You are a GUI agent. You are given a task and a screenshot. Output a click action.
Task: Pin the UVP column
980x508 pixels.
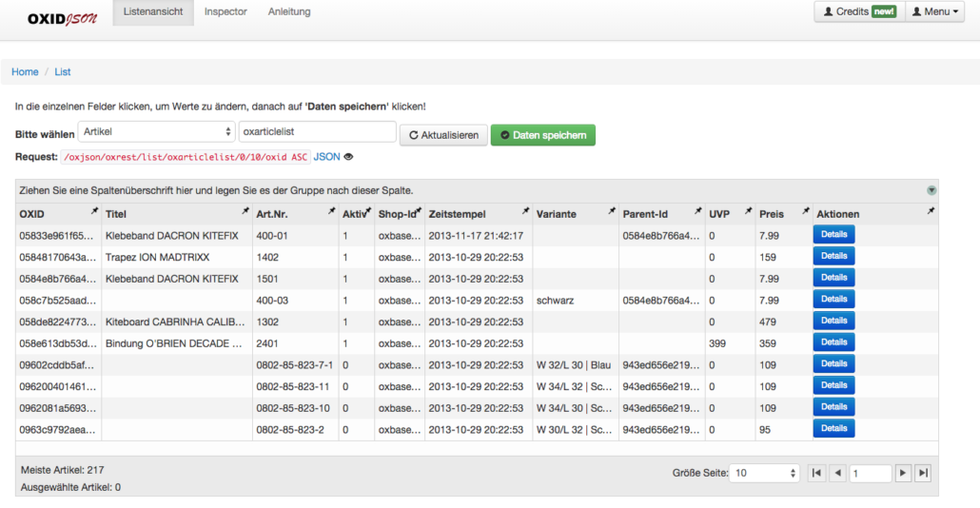tap(748, 211)
